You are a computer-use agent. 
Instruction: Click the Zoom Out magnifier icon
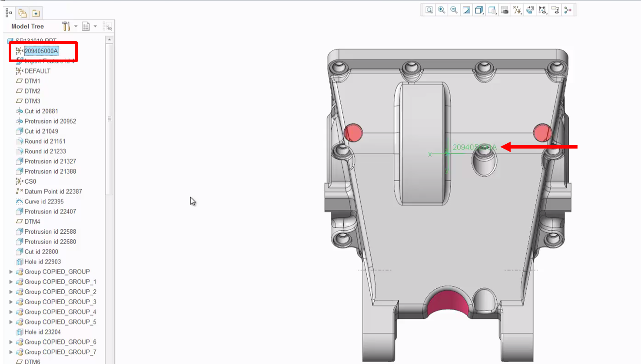(454, 10)
